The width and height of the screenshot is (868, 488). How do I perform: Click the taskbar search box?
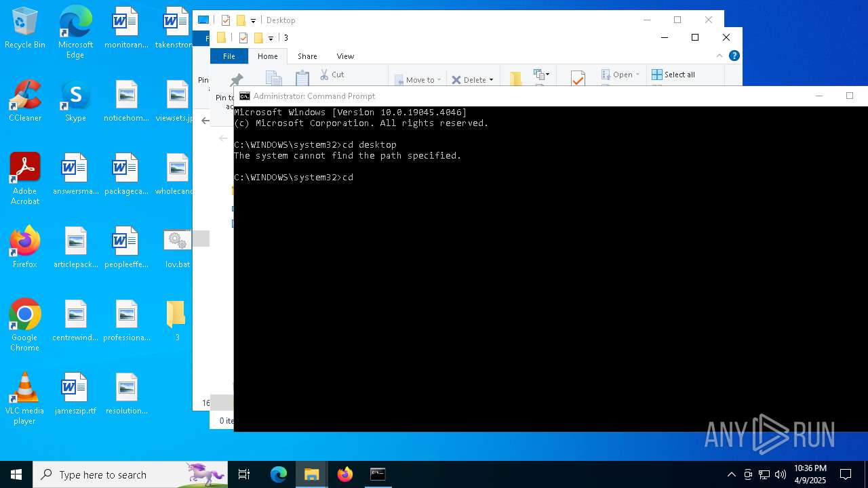pyautogui.click(x=130, y=474)
